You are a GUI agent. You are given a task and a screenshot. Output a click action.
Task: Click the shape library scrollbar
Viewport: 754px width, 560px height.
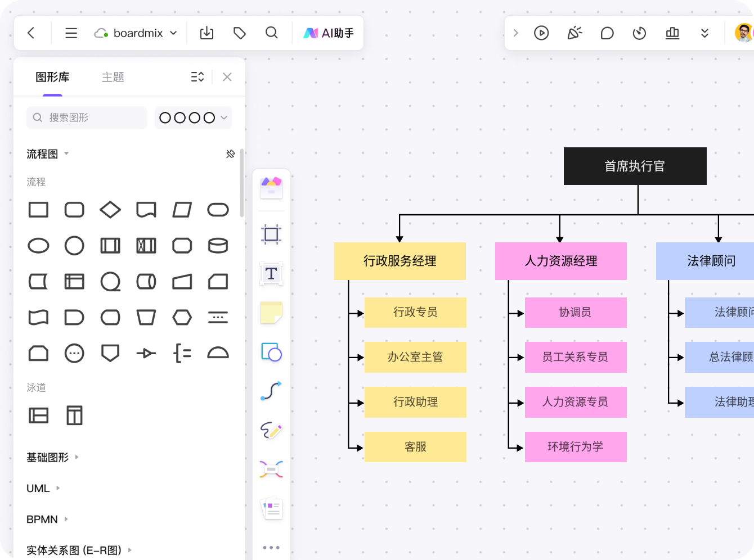pyautogui.click(x=242, y=183)
